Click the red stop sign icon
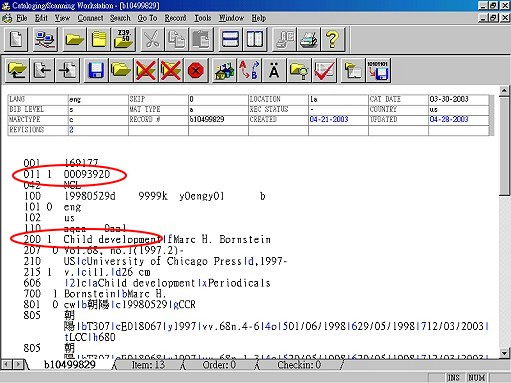 [x=196, y=70]
